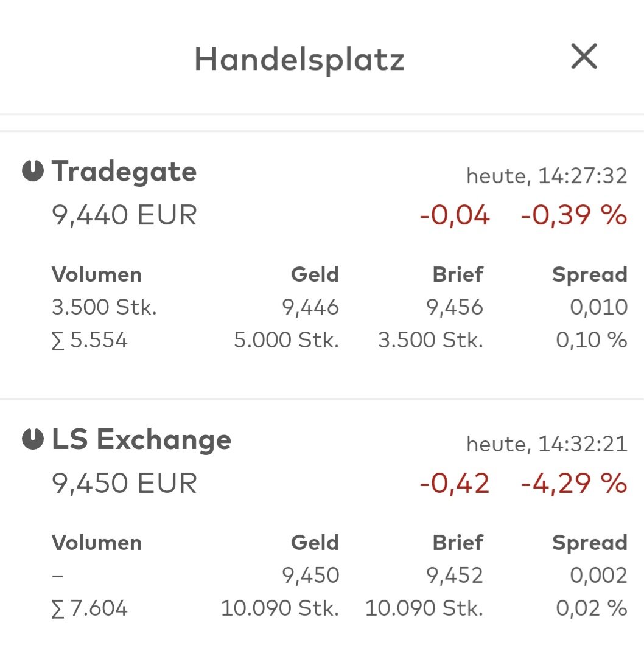The height and width of the screenshot is (654, 644).
Task: Click the clock icon beside Tradegate
Action: 33,172
